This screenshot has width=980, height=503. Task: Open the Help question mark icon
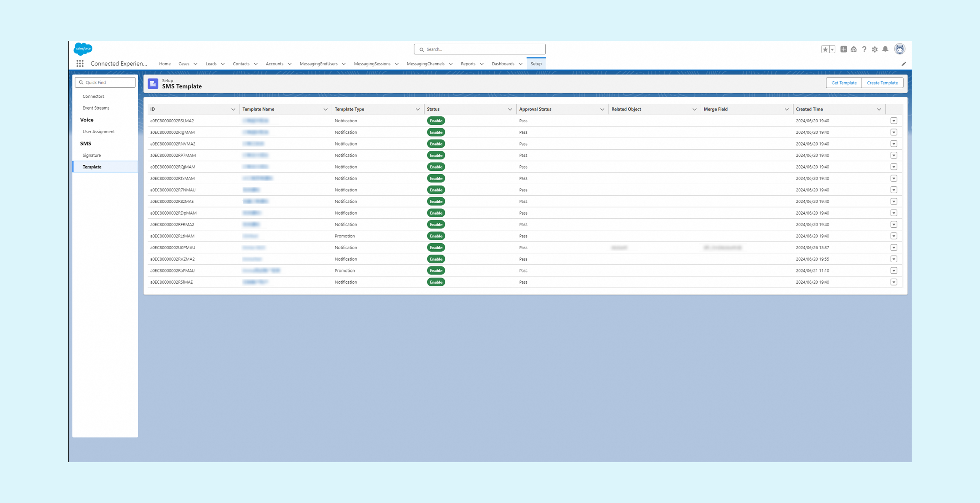coord(864,49)
